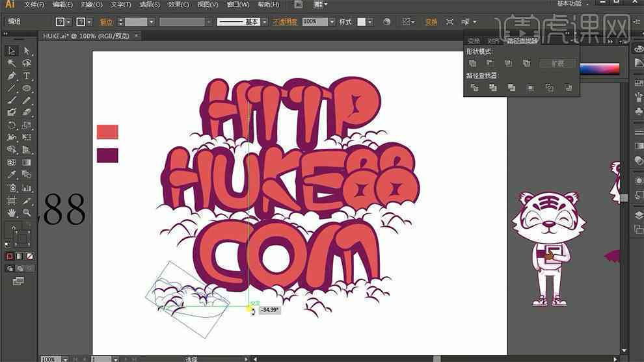Select the Gradient tool
The width and height of the screenshot is (644, 362).
(27, 162)
